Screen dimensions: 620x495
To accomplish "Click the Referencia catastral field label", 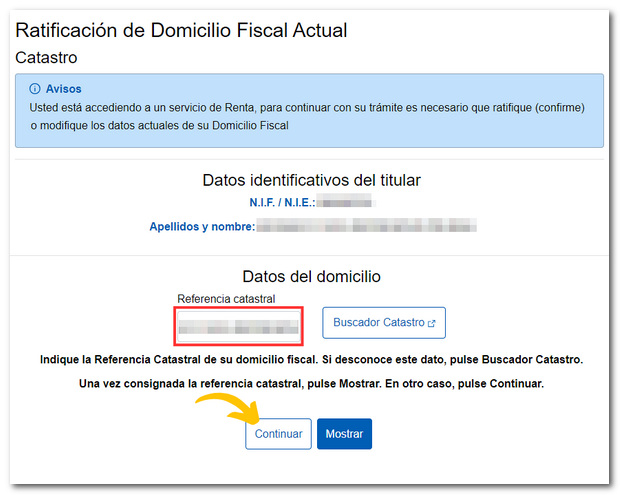I will [x=225, y=299].
